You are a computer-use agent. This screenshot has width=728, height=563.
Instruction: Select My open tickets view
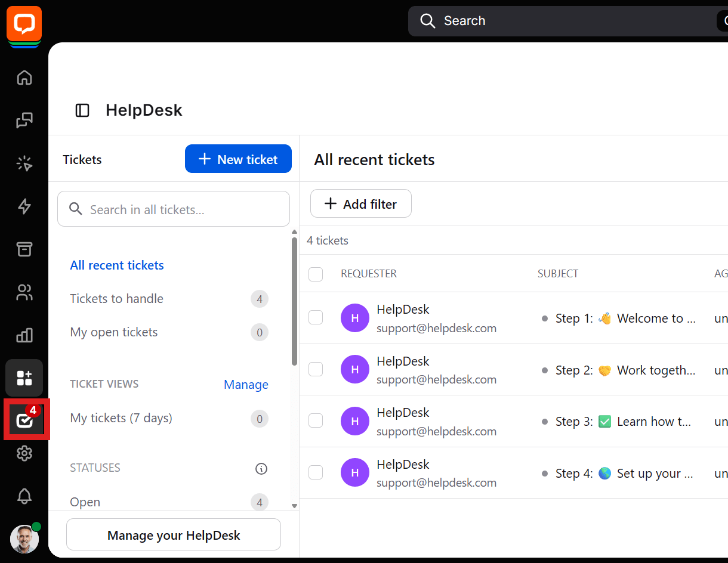114,332
